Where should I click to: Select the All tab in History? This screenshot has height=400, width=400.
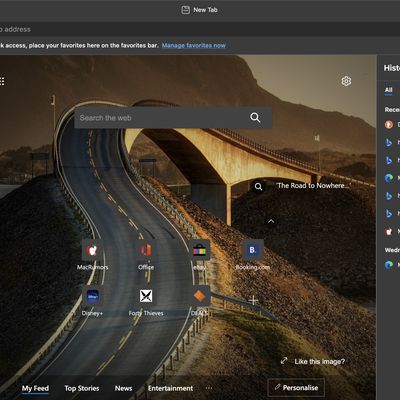(x=389, y=90)
